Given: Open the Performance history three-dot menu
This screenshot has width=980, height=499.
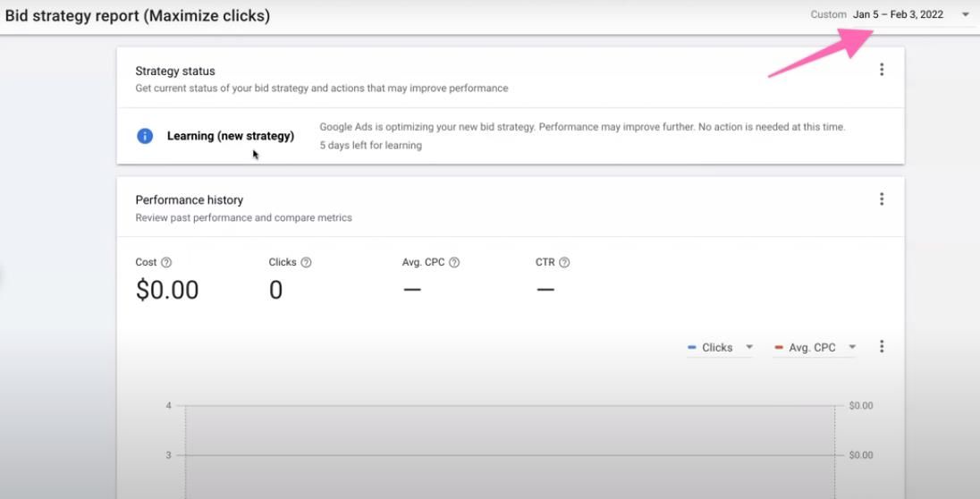Looking at the screenshot, I should pos(882,199).
